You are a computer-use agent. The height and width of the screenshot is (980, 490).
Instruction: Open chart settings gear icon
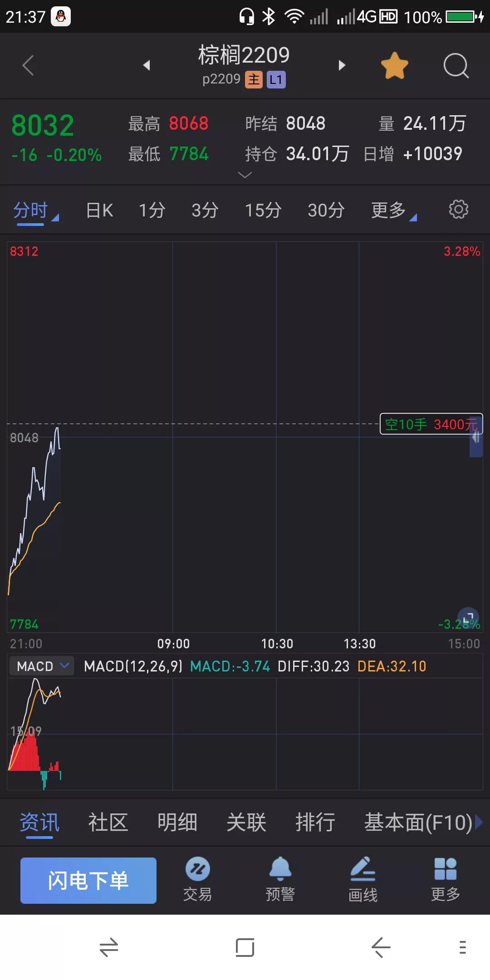click(458, 209)
